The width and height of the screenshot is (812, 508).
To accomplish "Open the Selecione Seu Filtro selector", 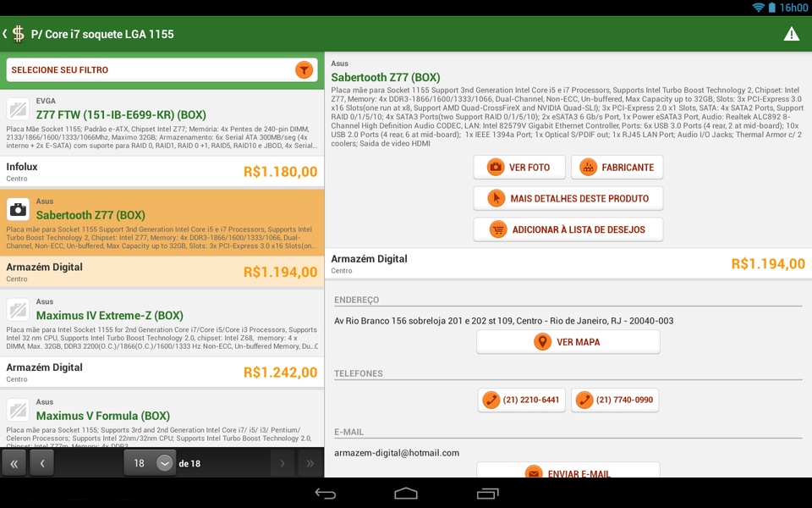I will 162,70.
